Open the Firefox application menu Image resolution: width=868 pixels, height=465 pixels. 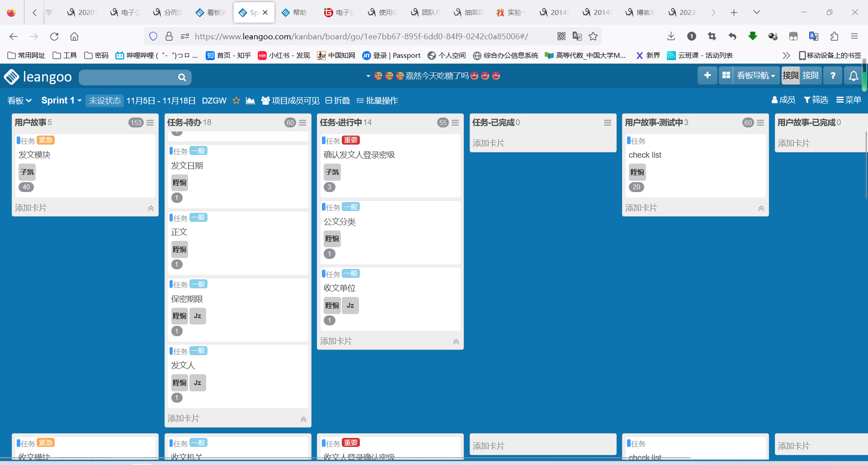854,37
